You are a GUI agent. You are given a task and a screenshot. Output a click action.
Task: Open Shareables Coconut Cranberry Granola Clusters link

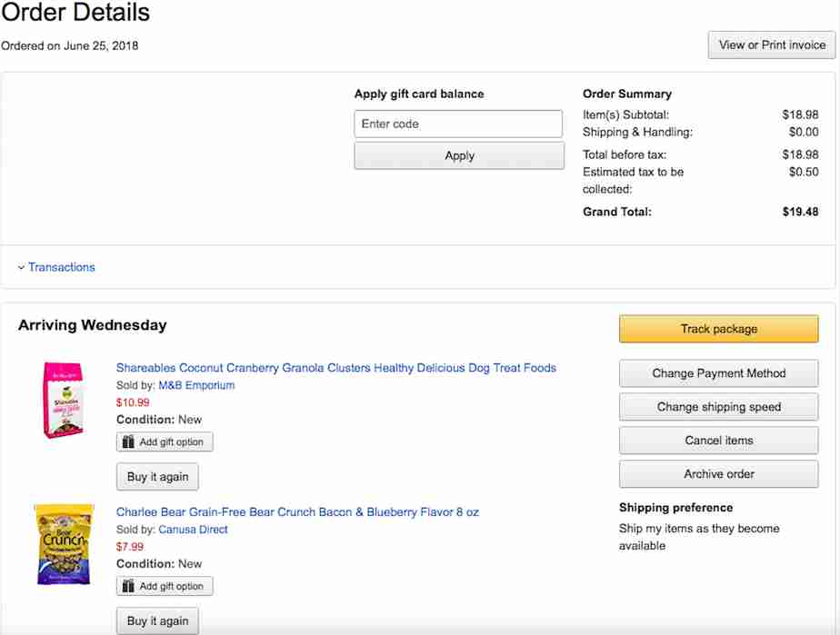(335, 368)
